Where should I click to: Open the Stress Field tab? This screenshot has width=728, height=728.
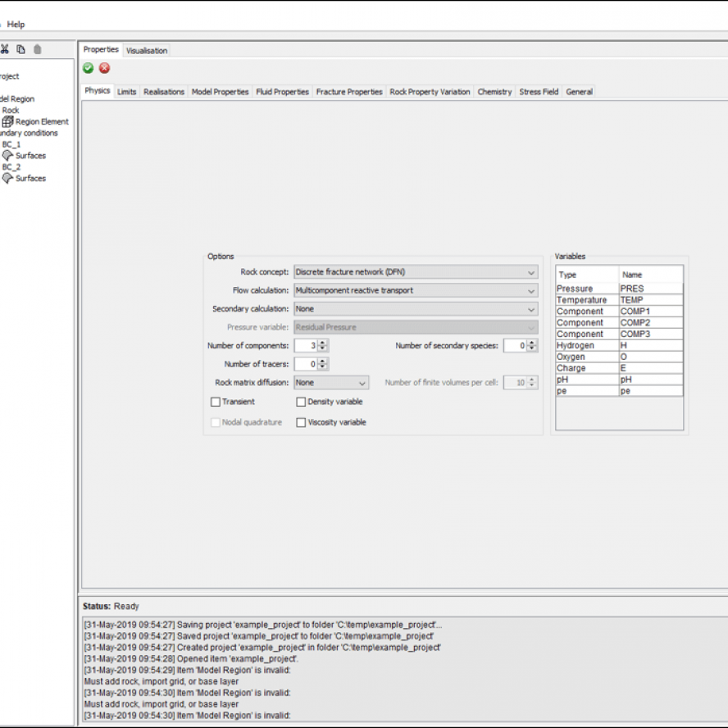coord(539,92)
